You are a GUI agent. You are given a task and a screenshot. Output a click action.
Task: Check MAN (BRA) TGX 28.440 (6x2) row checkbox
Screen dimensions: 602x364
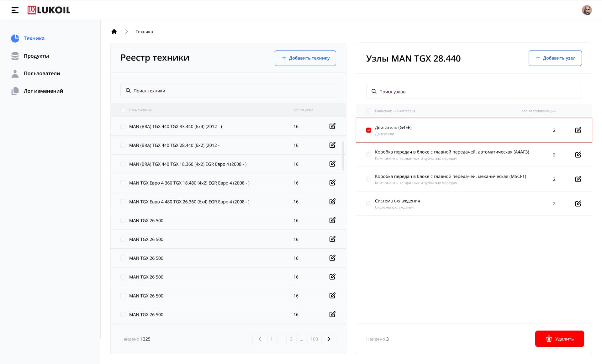click(123, 145)
